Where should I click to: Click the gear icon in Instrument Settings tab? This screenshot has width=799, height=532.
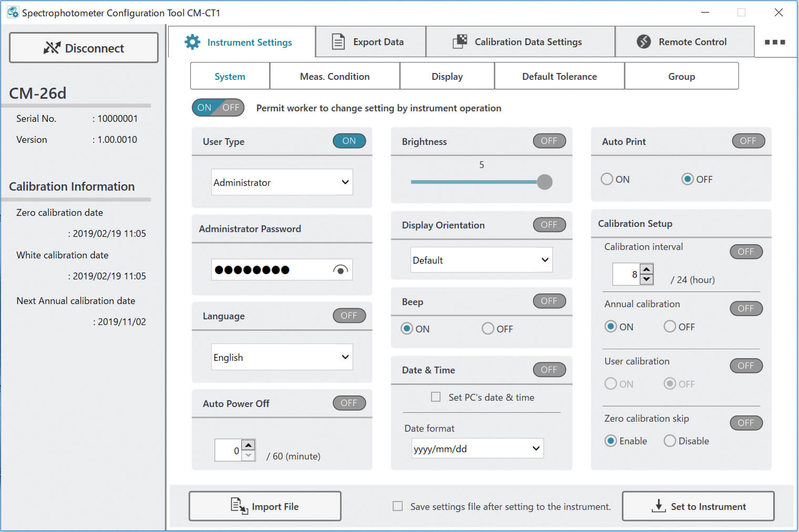(x=192, y=42)
